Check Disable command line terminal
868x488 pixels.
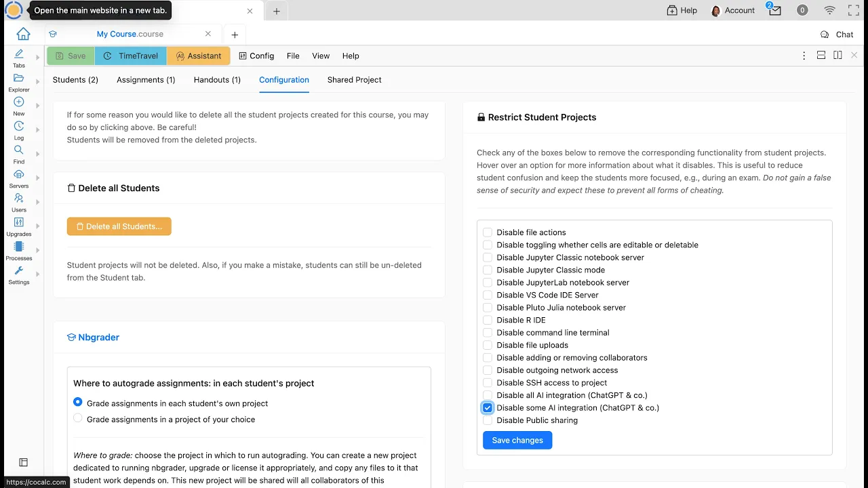(488, 333)
